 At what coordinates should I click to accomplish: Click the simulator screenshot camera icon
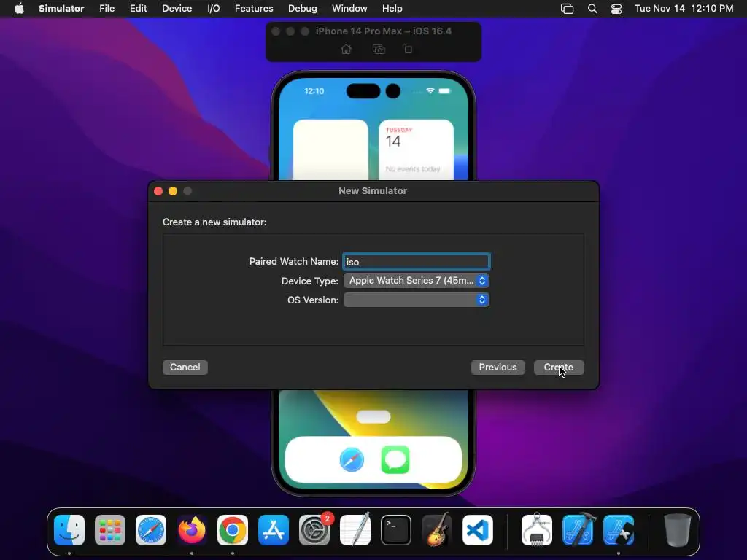point(379,50)
